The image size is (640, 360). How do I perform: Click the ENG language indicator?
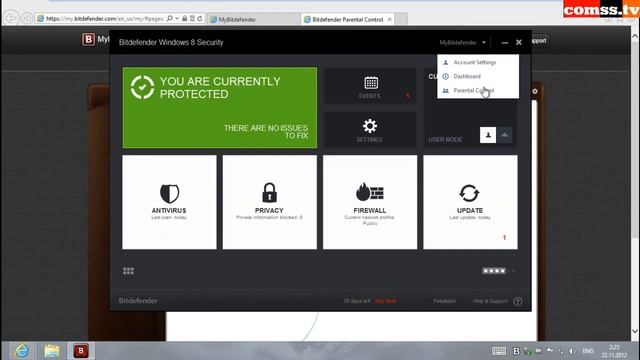588,351
